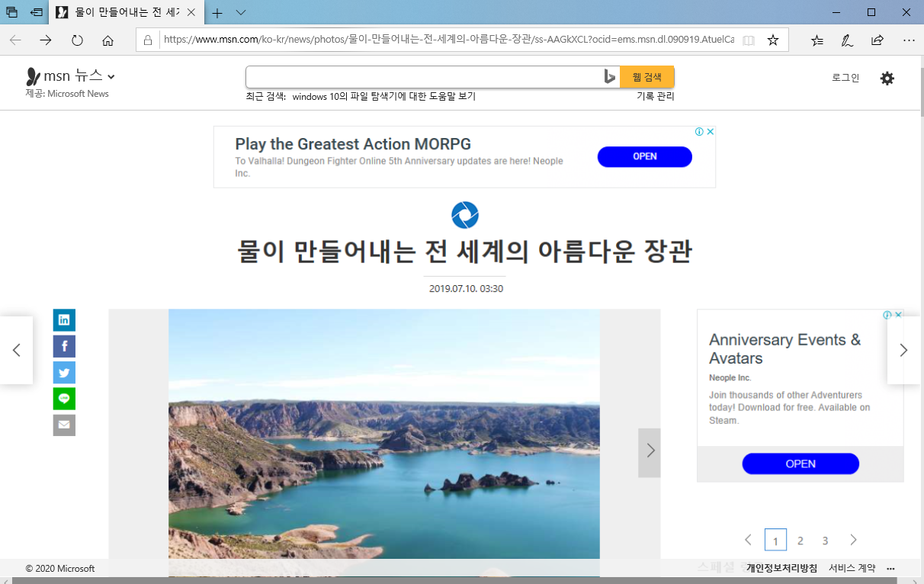Click the msn butterfly logo
This screenshot has height=584, width=924.
[x=33, y=76]
